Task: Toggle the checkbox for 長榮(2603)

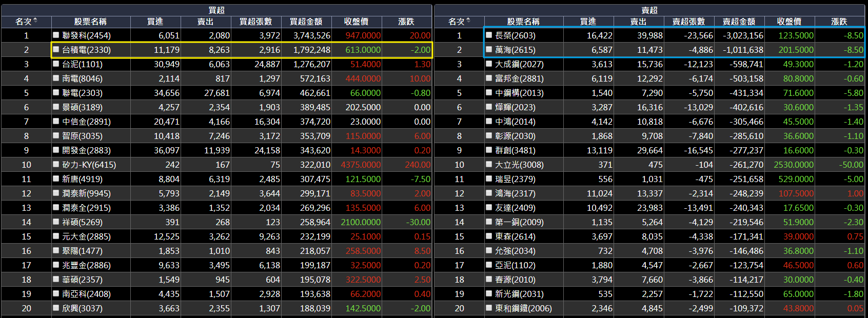Action: coord(489,35)
